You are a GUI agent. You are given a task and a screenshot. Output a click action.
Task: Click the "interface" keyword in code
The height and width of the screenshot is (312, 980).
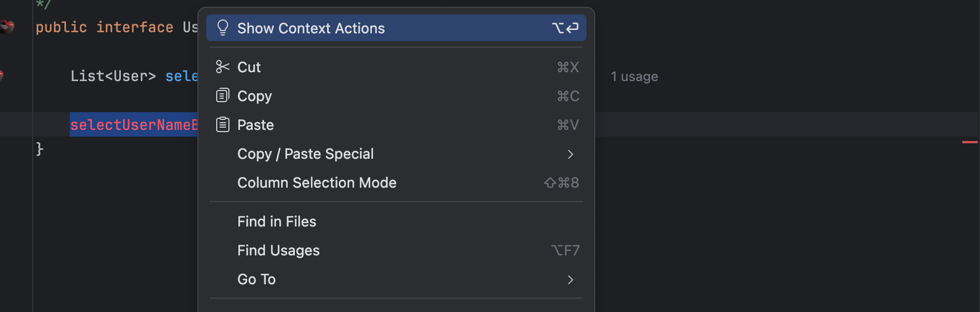(135, 27)
